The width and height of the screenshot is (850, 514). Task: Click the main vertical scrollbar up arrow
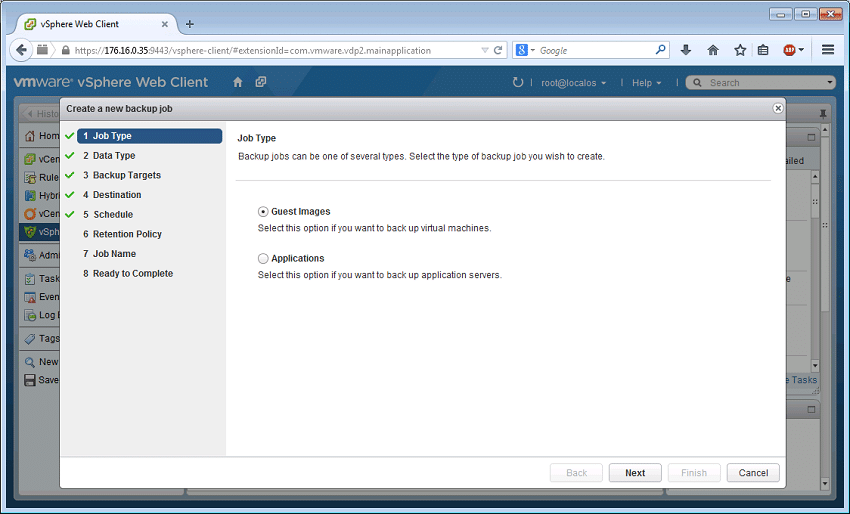coord(825,130)
